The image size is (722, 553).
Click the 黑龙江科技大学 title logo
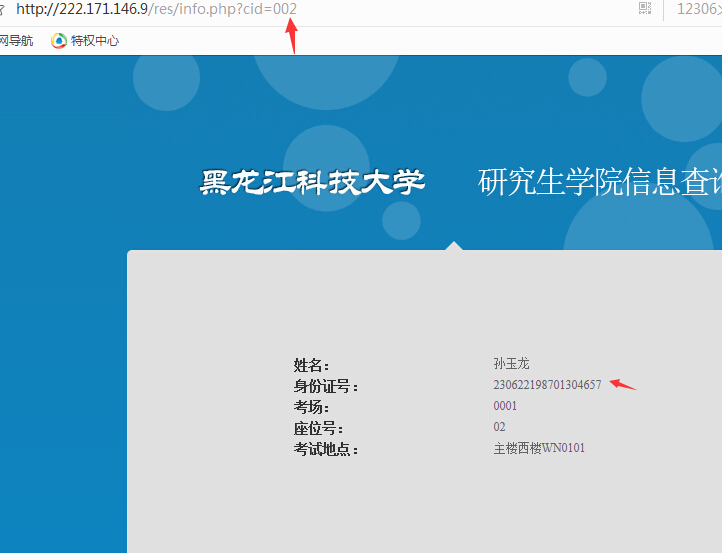pyautogui.click(x=312, y=182)
